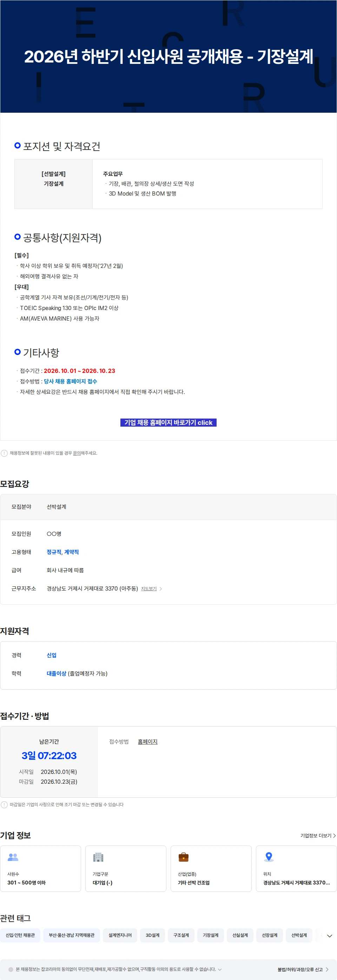Screen dimensions: 337x980
Task: Open the 지도보기 map link
Action: 149,588
